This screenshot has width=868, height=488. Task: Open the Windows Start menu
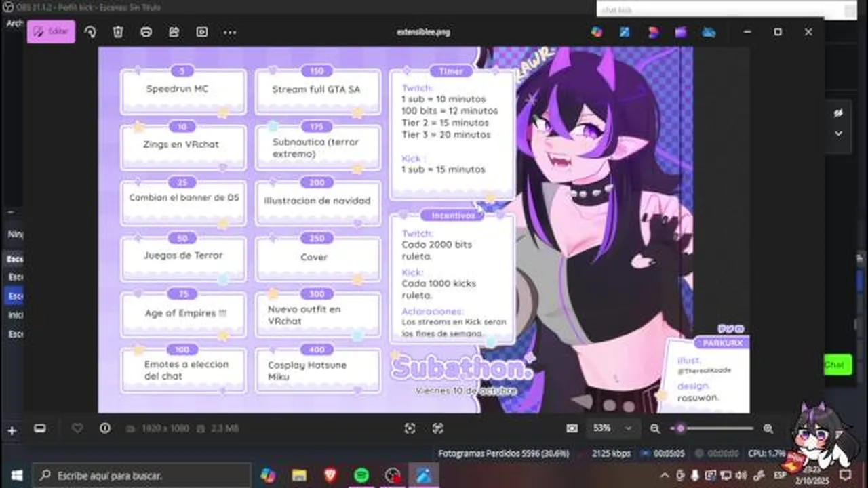[x=16, y=475]
